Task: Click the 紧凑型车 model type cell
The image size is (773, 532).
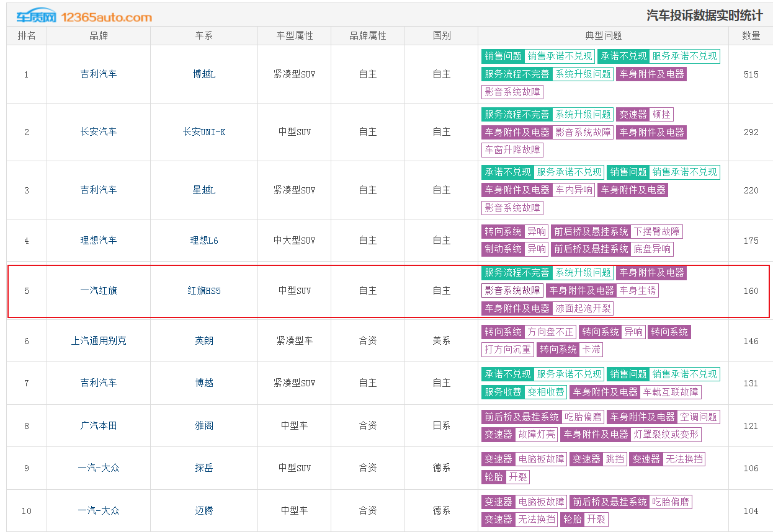Action: point(295,341)
